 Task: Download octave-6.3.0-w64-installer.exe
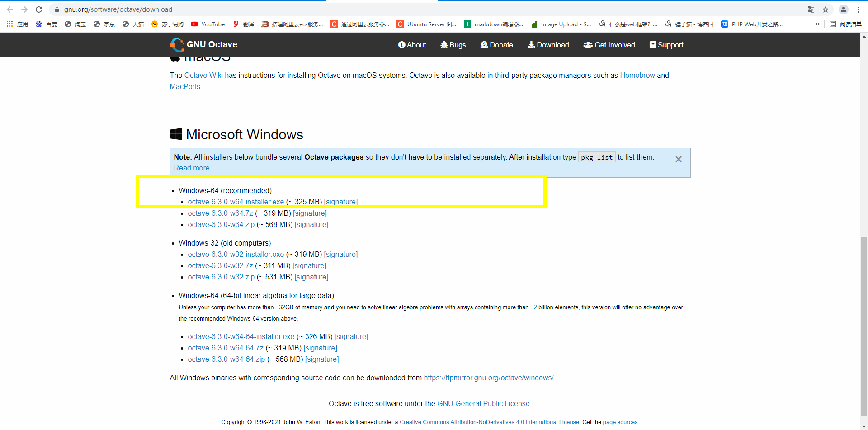pyautogui.click(x=236, y=202)
